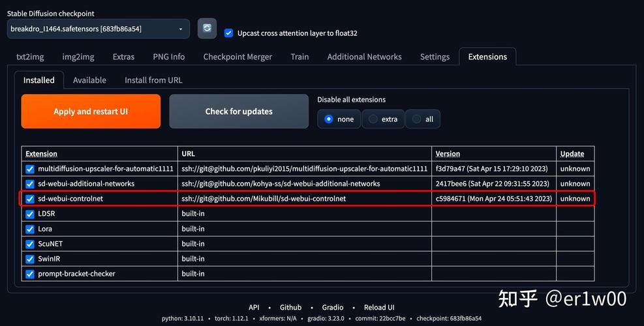Click the Check for updates button

(x=239, y=111)
